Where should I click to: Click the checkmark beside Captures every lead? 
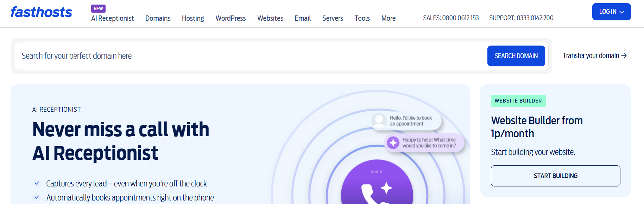pyautogui.click(x=37, y=183)
